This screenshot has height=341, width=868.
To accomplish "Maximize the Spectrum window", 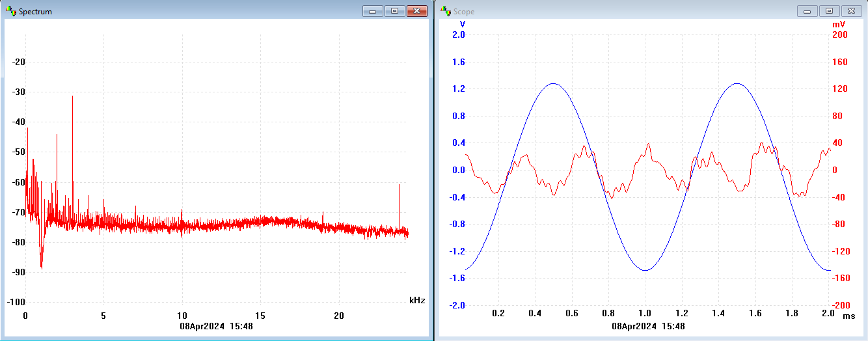I will (395, 11).
